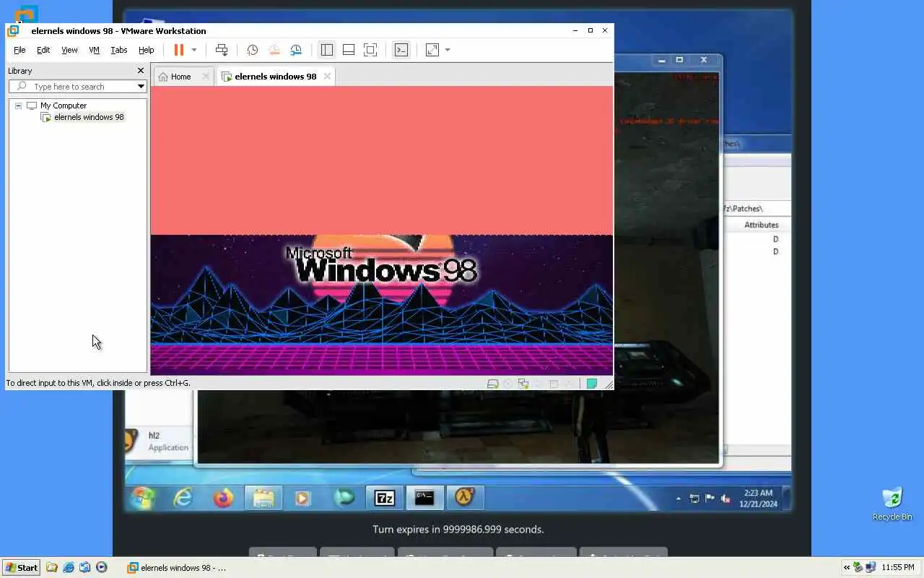Select elernels windows 98 in the library
This screenshot has height=578, width=924.
pos(89,117)
